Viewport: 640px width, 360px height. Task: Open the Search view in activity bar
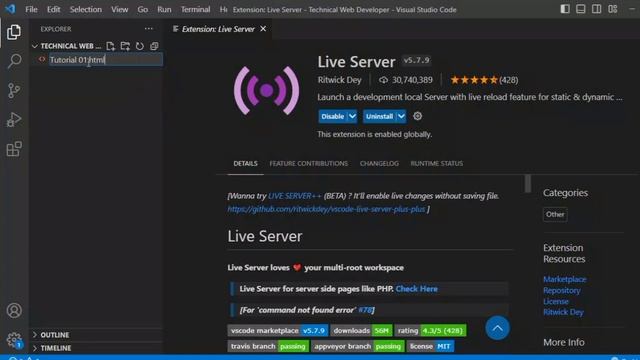[x=14, y=61]
